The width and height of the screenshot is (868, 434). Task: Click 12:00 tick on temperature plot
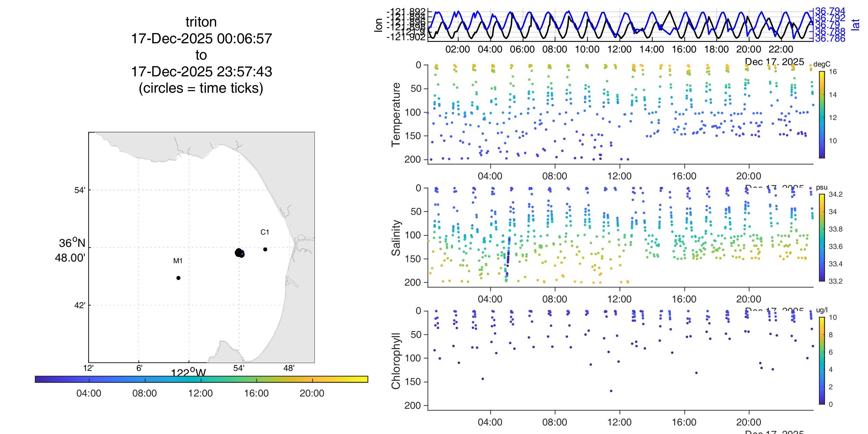tap(619, 176)
